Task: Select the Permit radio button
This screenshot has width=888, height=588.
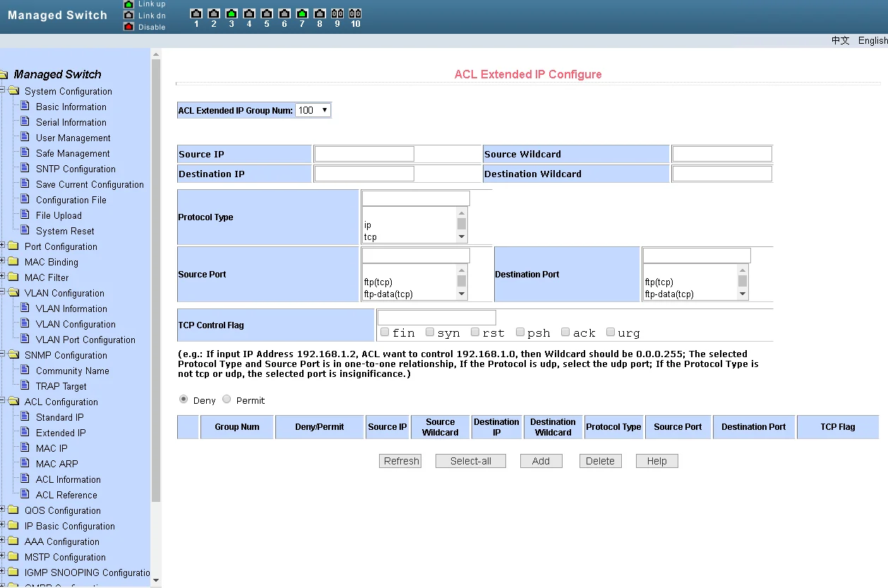Action: (227, 400)
